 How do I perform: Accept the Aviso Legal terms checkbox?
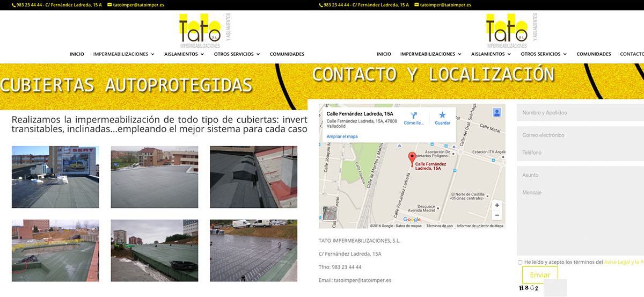click(520, 263)
